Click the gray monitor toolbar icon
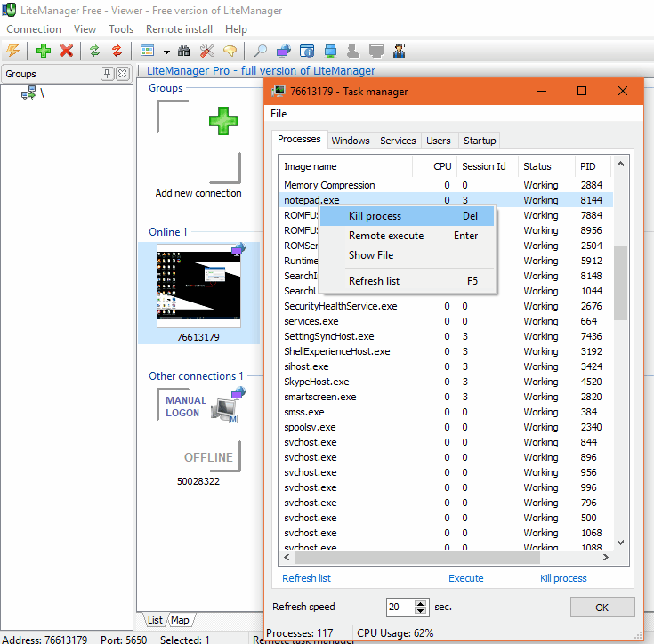 (x=376, y=51)
